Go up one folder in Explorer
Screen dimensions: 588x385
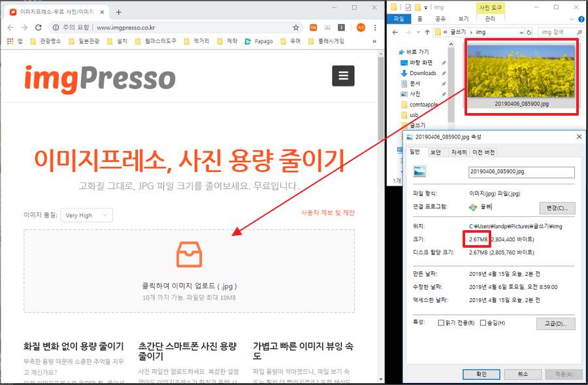click(427, 32)
